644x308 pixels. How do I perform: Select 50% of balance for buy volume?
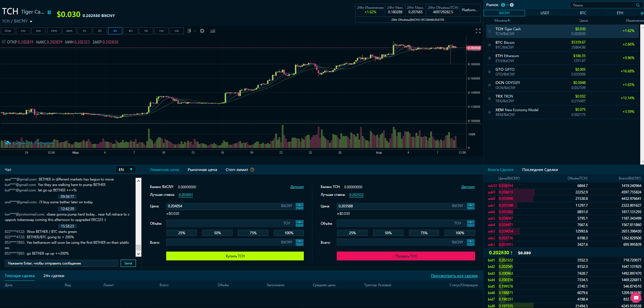[217, 233]
